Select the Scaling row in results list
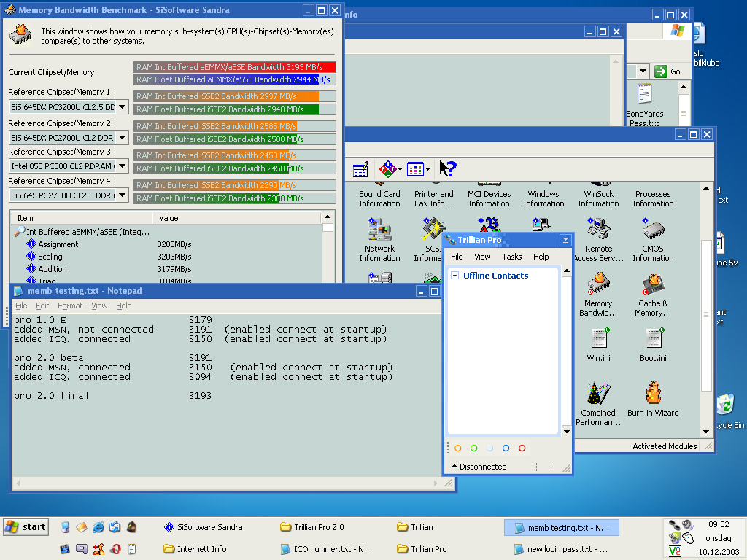The image size is (747, 560). (x=167, y=257)
